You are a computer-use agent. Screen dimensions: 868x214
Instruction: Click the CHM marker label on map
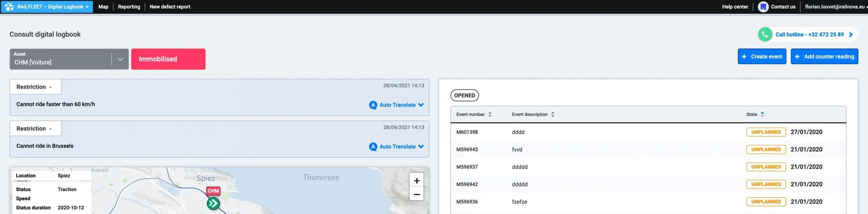[213, 191]
